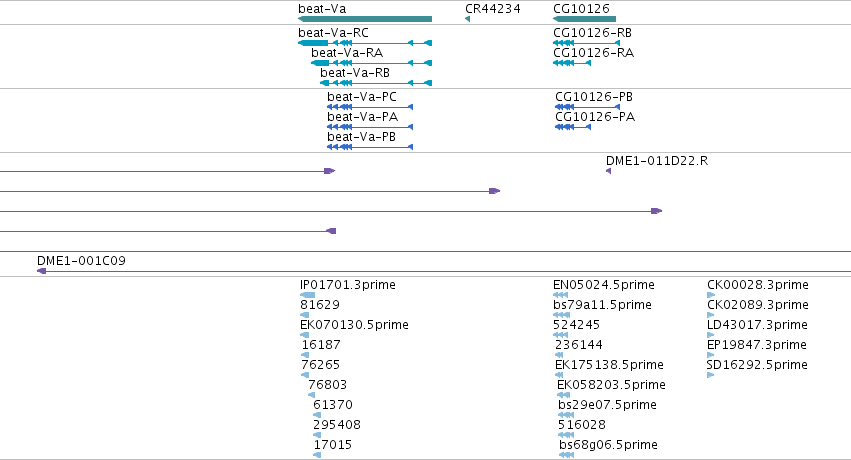This screenshot has height=460, width=851.
Task: Click the beat-Va-PB protein feature
Action: [x=370, y=147]
